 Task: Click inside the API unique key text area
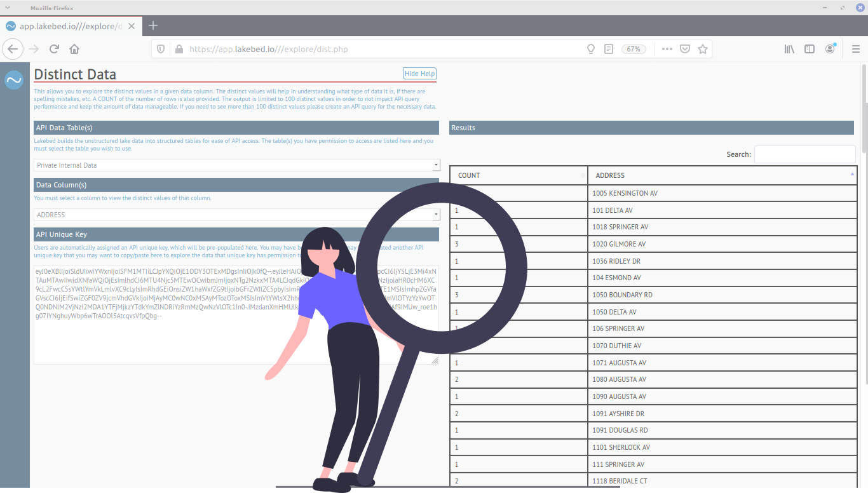[x=236, y=315]
